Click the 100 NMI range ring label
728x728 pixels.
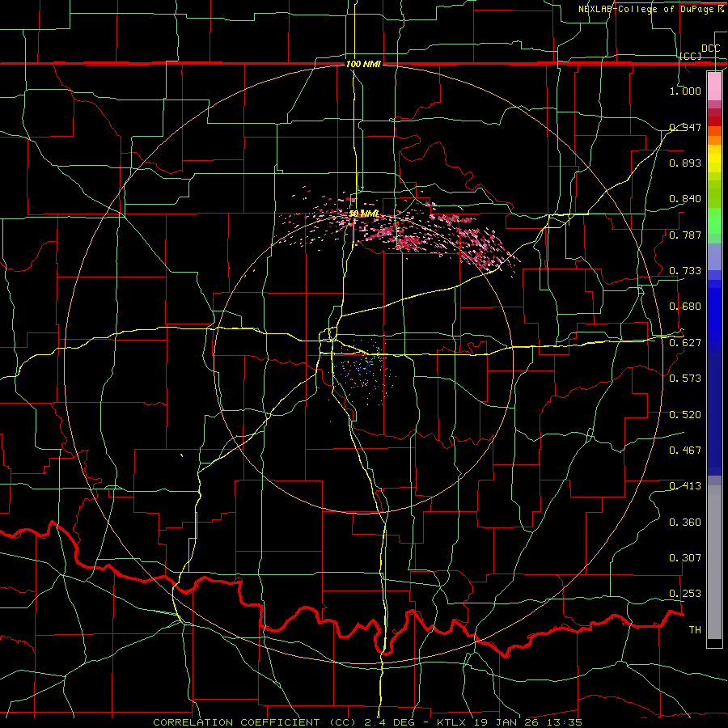[x=363, y=64]
